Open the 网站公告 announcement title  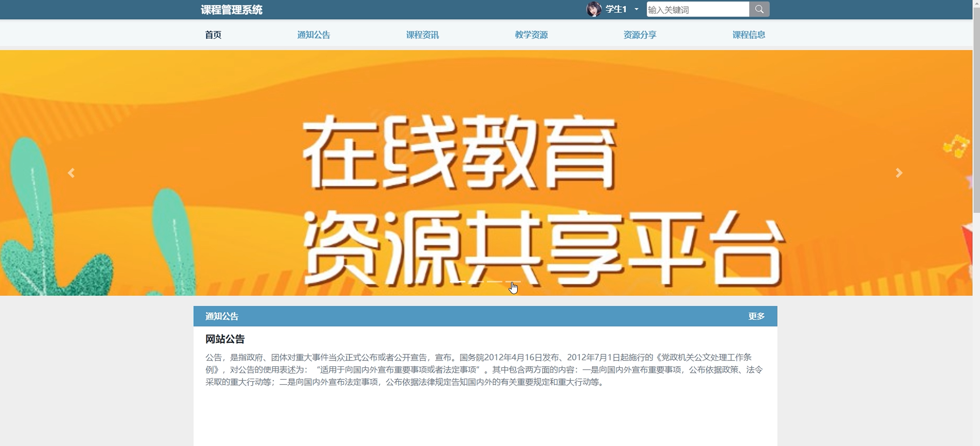[x=225, y=339]
